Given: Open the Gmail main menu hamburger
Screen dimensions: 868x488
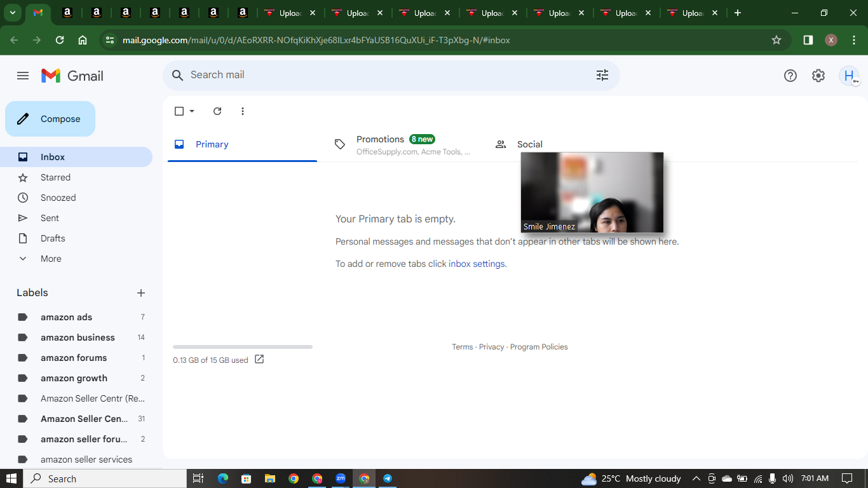Looking at the screenshot, I should pos(23,76).
